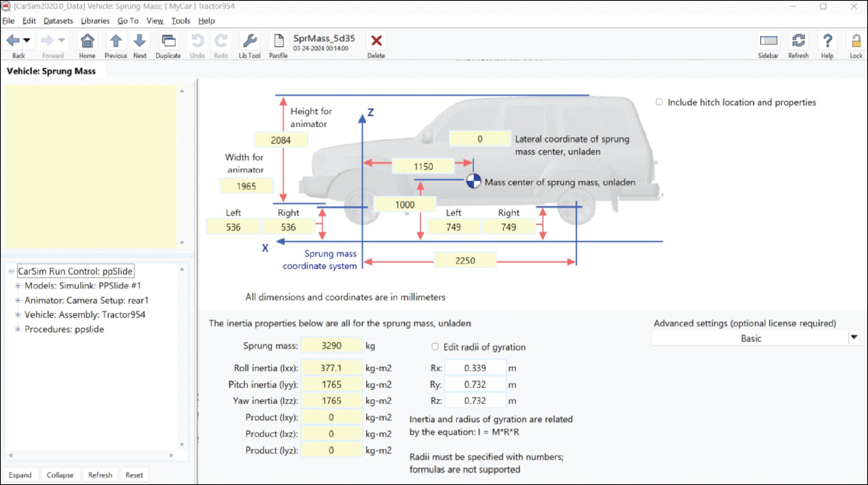Click the Refresh toolbar icon

[x=798, y=41]
